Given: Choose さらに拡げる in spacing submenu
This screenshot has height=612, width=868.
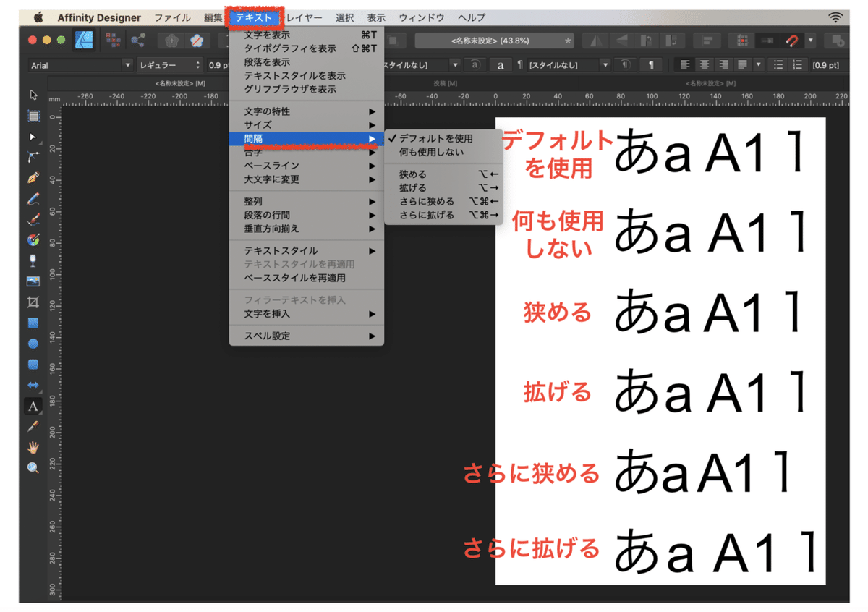Looking at the screenshot, I should tap(443, 215).
